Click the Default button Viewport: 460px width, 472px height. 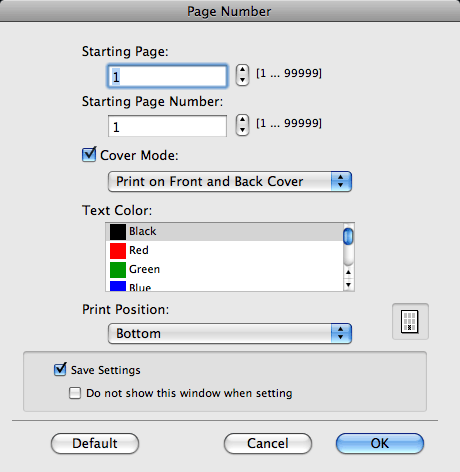point(95,443)
